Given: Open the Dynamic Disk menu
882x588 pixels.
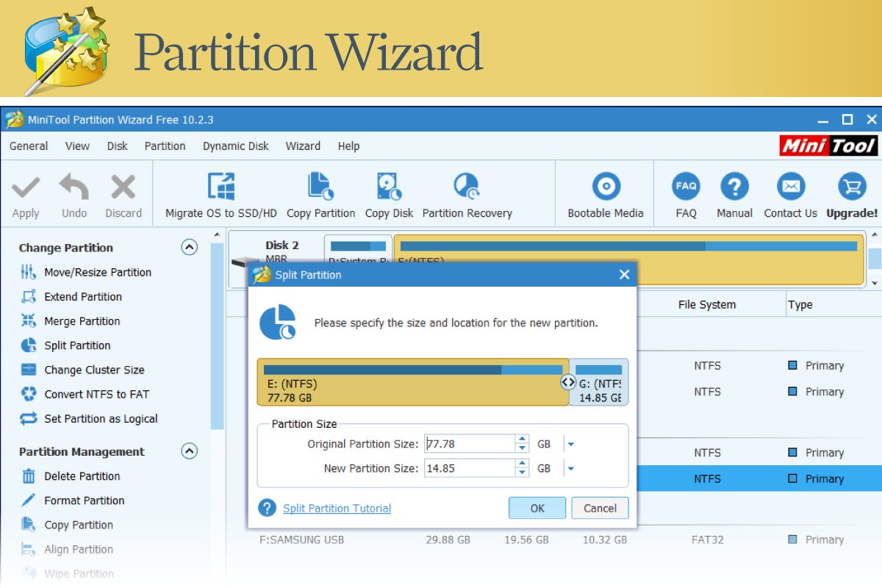Looking at the screenshot, I should pos(236,146).
